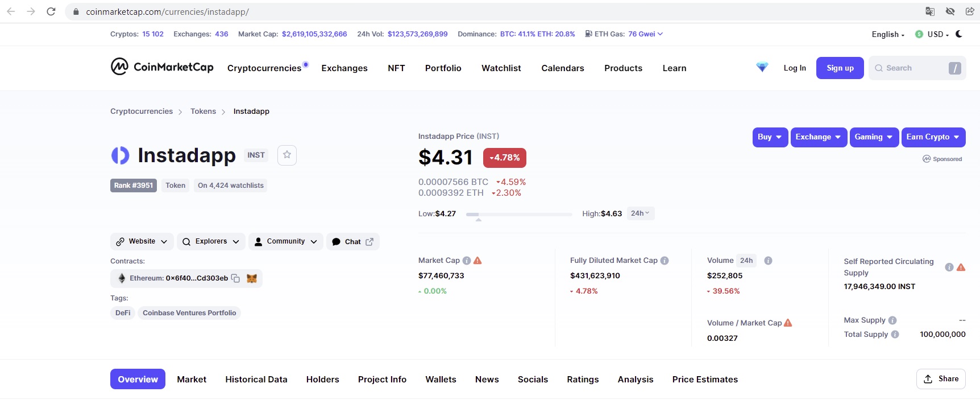The image size is (980, 408).
Task: Click the Share button
Action: 941,379
